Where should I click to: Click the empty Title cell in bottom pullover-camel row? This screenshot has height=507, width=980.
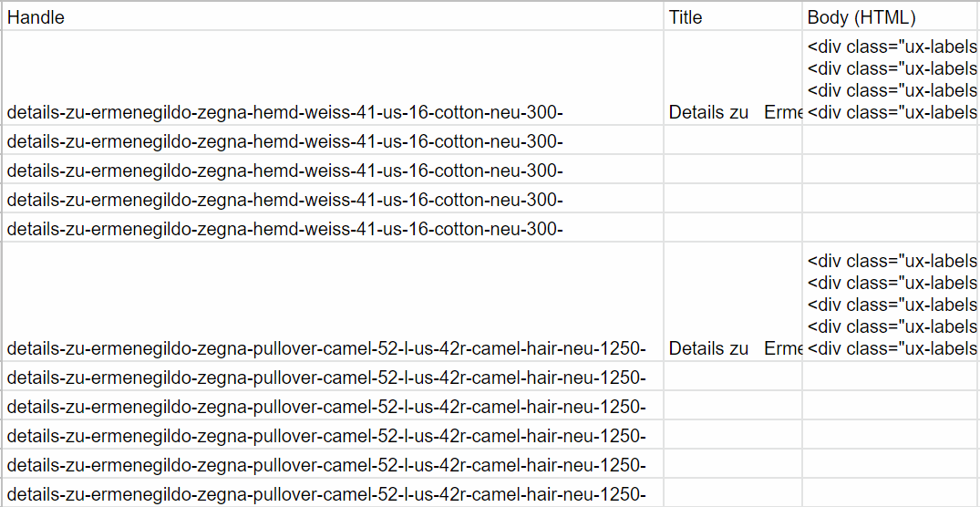(x=733, y=494)
